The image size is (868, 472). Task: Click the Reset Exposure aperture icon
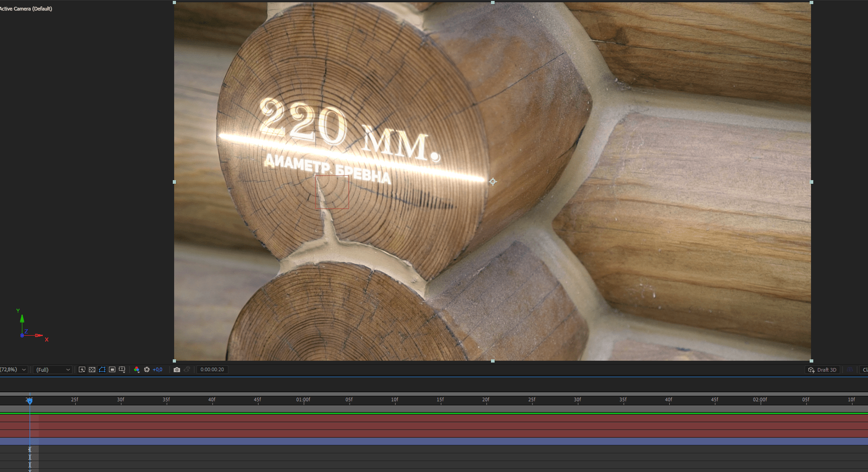point(147,369)
